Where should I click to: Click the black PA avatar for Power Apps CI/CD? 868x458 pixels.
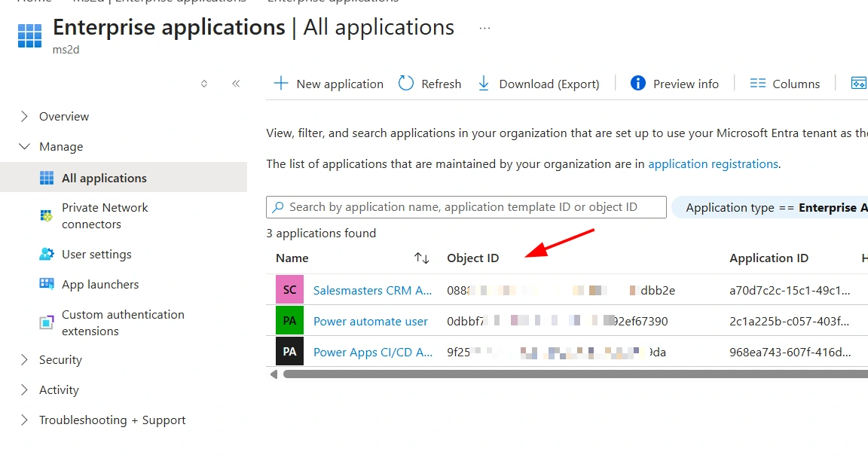pyautogui.click(x=289, y=352)
